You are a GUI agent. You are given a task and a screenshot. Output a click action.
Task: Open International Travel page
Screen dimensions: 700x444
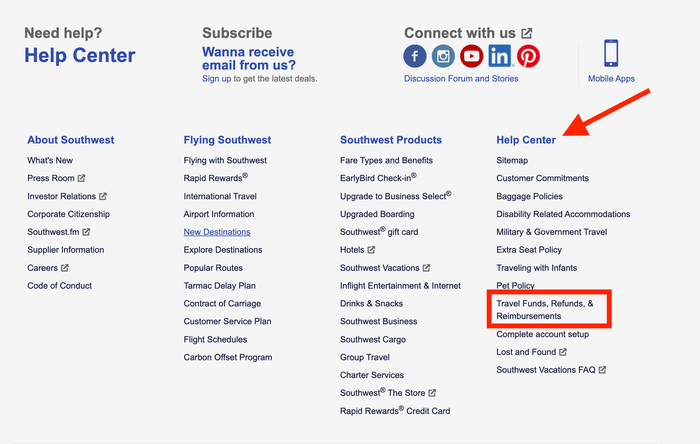tap(220, 196)
